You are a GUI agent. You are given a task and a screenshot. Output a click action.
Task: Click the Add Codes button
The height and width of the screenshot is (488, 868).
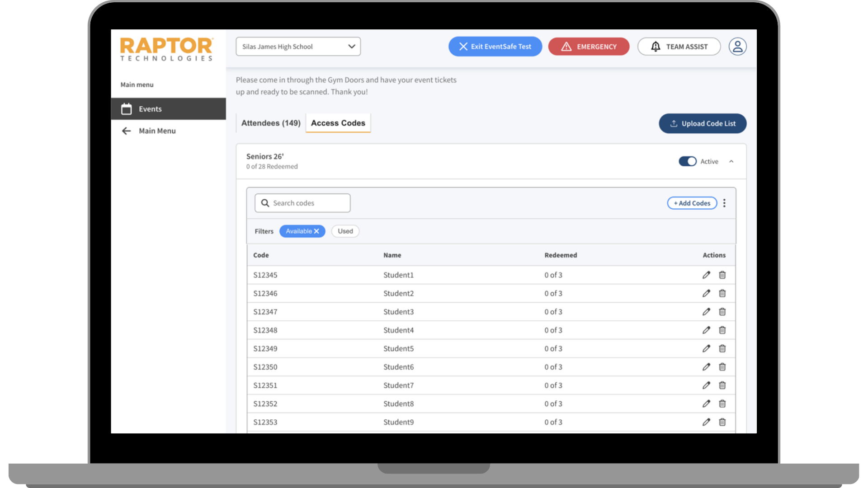pos(692,203)
